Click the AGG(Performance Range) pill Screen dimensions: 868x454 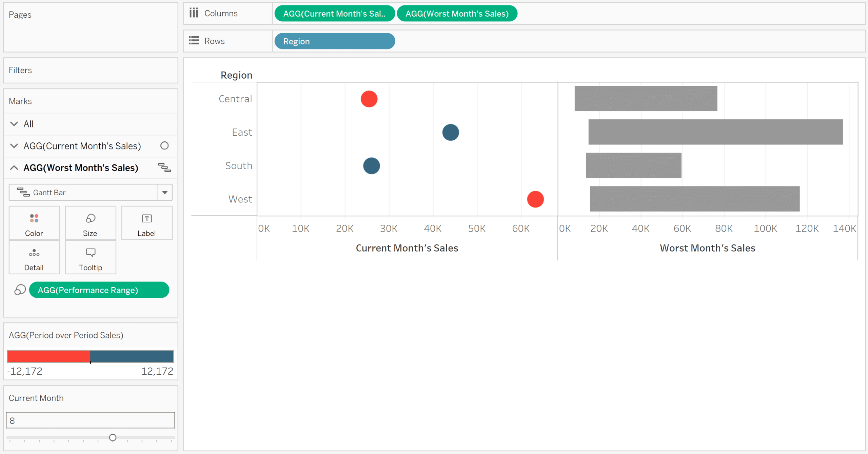coord(99,290)
